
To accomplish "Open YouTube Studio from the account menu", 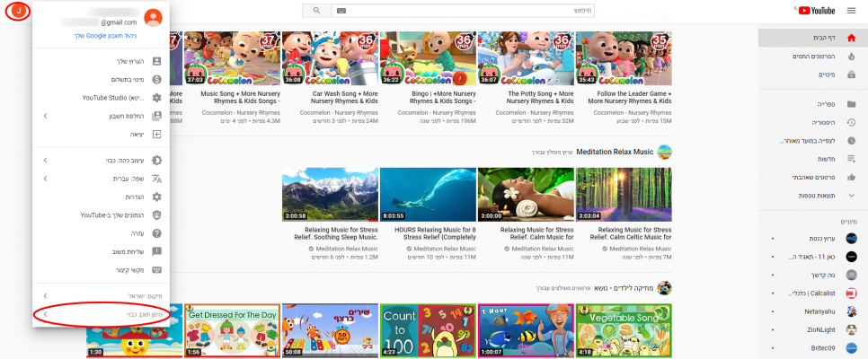I will [x=102, y=98].
